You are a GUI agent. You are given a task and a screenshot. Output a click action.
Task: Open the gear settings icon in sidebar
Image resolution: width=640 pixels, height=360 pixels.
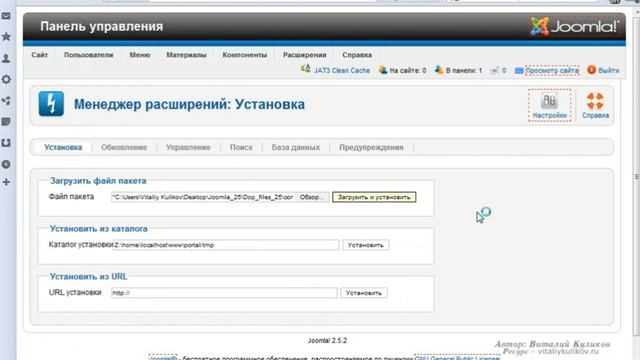coord(6,79)
